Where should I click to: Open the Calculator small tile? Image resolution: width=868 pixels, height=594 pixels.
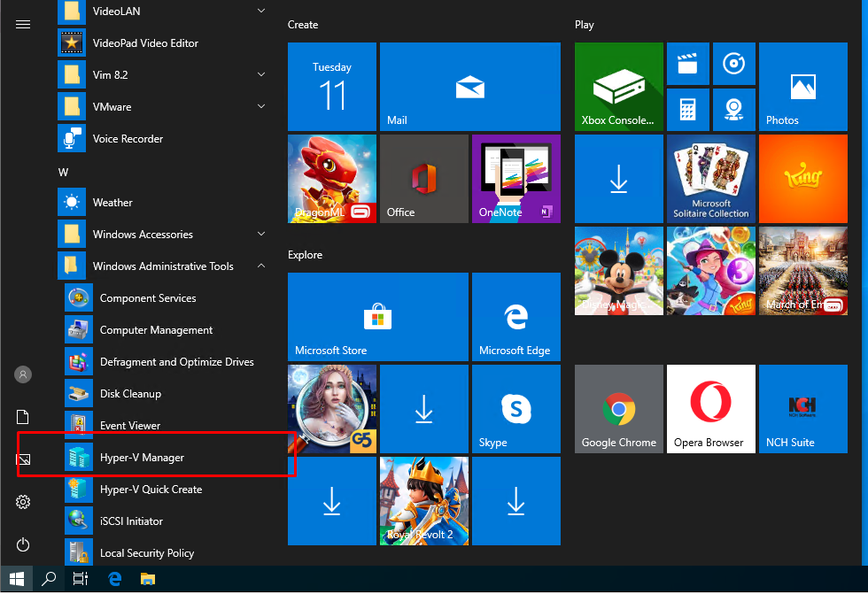click(x=688, y=110)
